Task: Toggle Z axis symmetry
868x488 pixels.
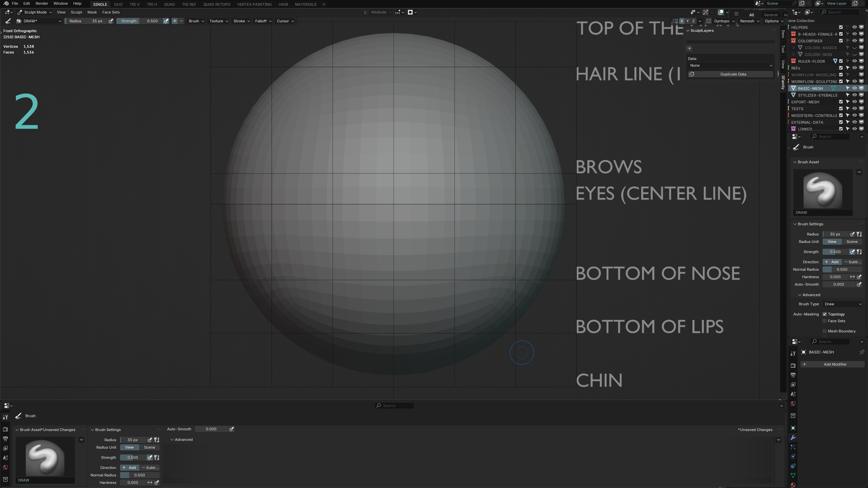Action: (x=693, y=21)
